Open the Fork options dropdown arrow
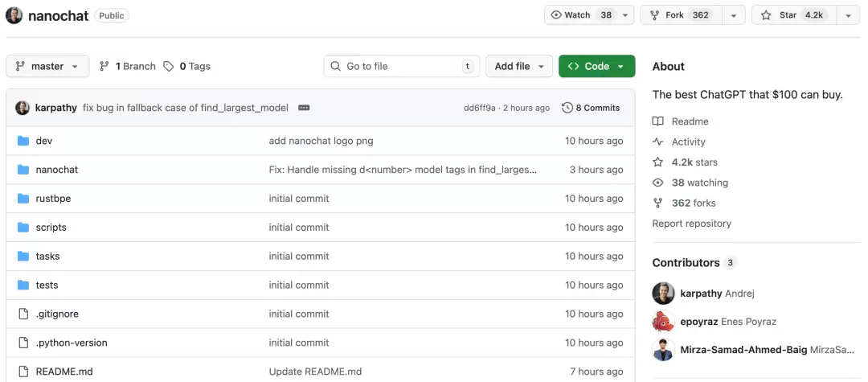The height and width of the screenshot is (382, 868). (733, 15)
